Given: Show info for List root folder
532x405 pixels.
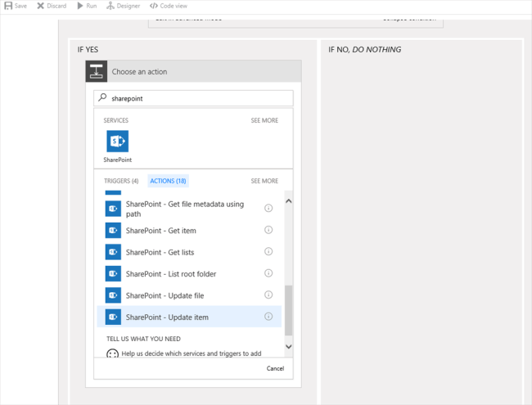Looking at the screenshot, I should 268,273.
